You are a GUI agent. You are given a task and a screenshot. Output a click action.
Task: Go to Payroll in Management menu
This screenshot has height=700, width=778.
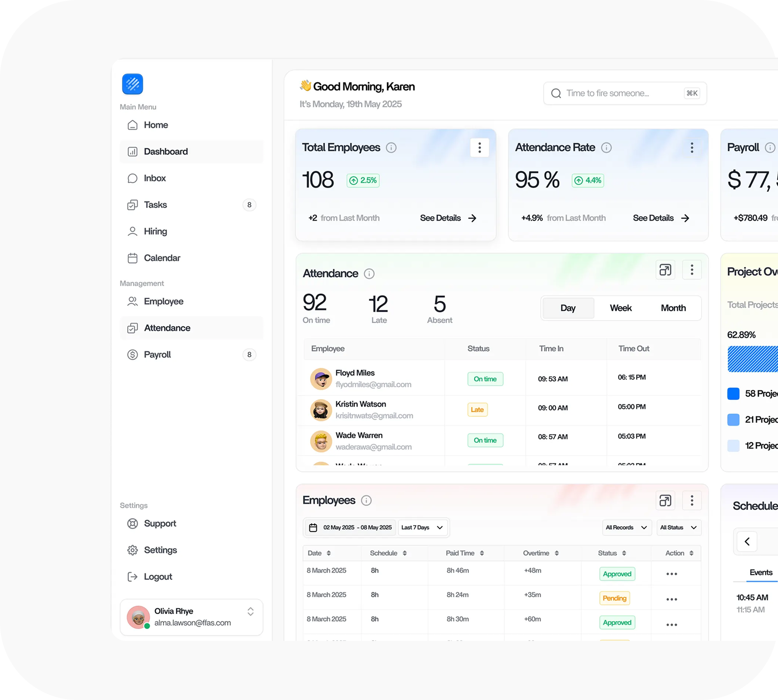point(157,355)
